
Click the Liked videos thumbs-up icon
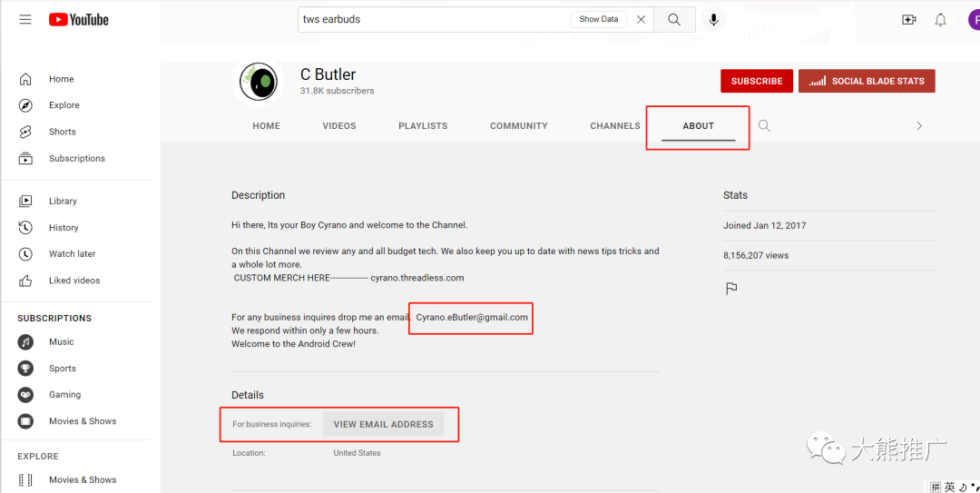[25, 281]
